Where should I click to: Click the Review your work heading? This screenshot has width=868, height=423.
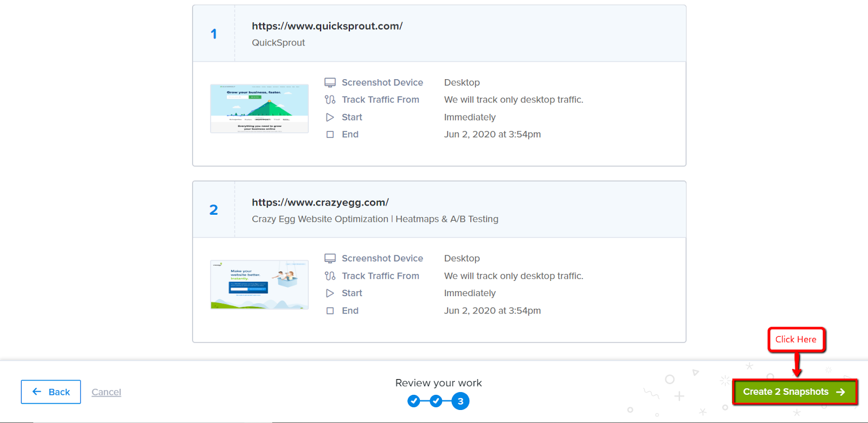point(438,383)
